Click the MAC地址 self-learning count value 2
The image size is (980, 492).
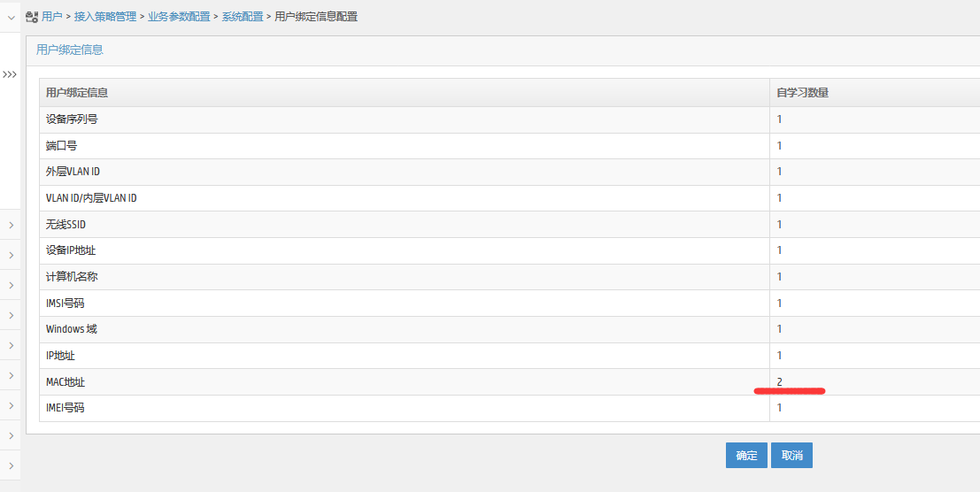(x=780, y=382)
